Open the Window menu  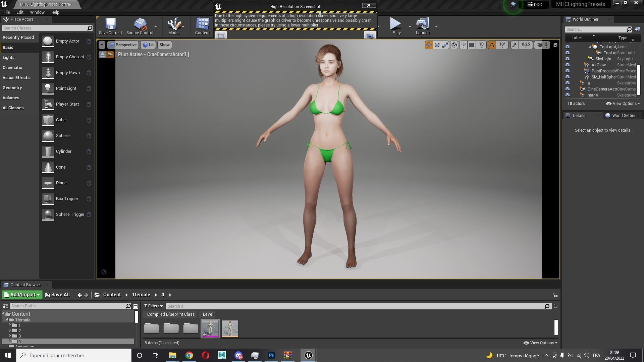pos(37,12)
